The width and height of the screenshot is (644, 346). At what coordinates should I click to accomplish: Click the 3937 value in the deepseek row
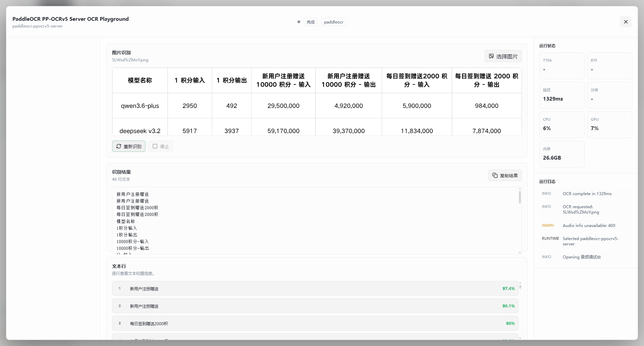(x=231, y=131)
